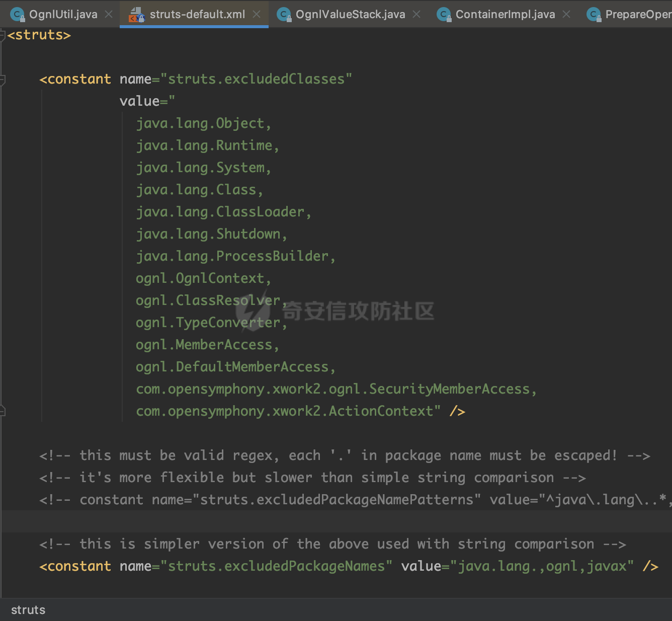Collapse the excludedClasses constant fold
The height and width of the screenshot is (621, 672).
tap(2, 80)
